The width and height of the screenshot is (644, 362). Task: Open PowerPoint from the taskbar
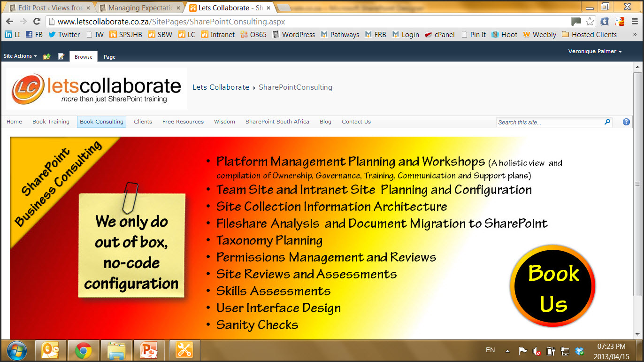pos(150,350)
